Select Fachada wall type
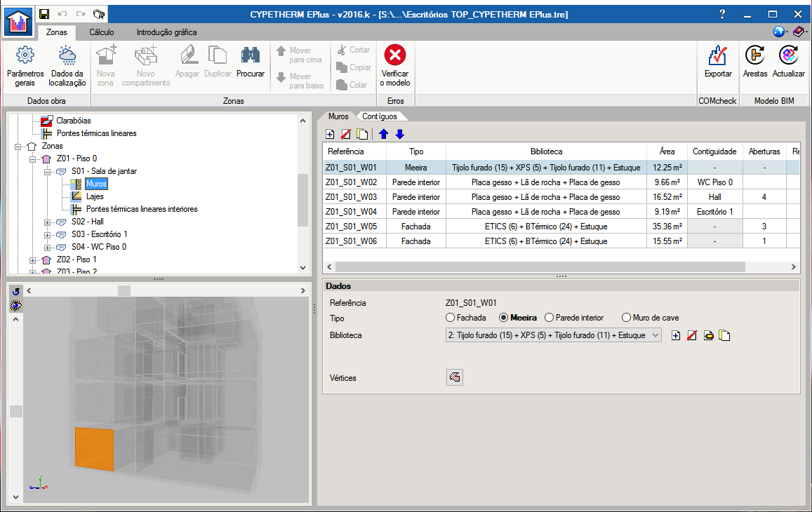812x512 pixels. [x=465, y=317]
